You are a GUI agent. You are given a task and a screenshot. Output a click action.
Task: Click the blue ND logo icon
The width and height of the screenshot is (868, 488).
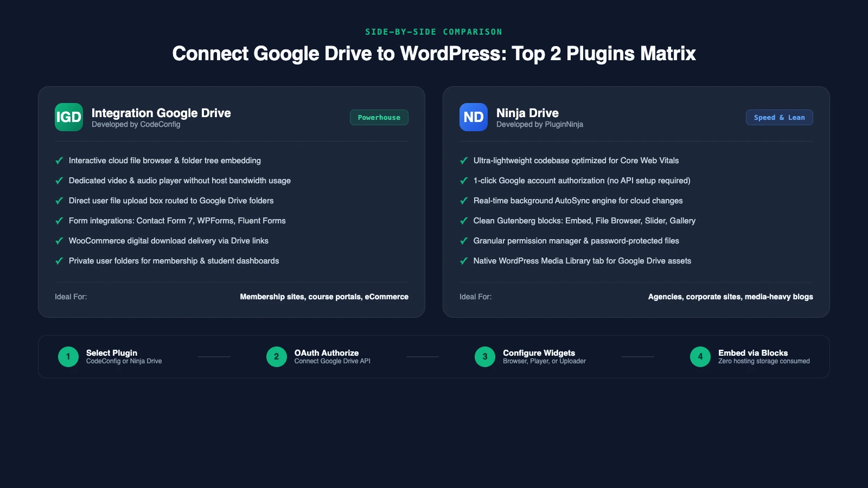coord(474,117)
